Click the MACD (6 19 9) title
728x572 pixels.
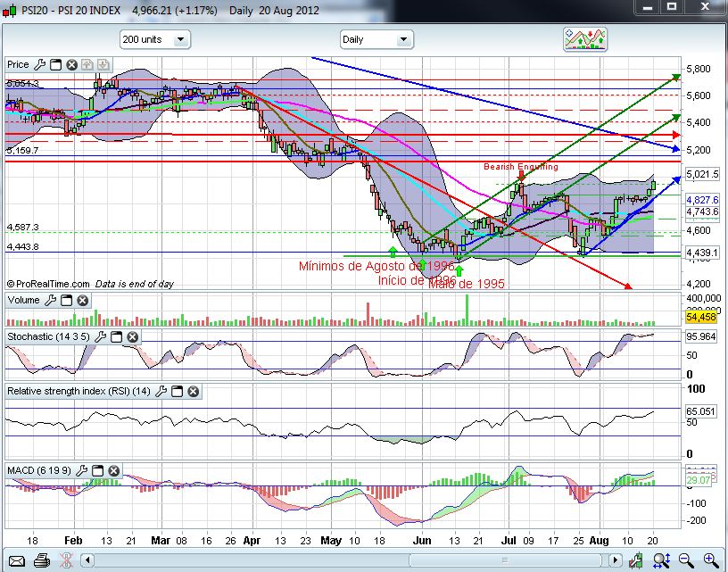[x=39, y=471]
